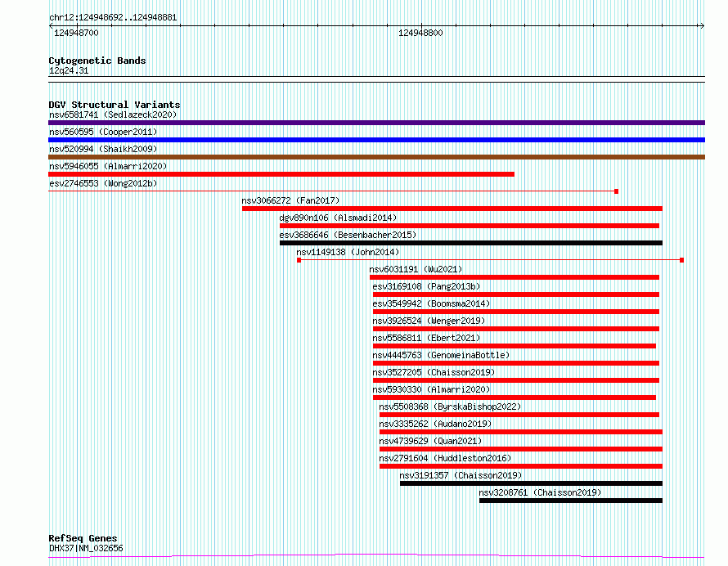Open the RefSeq Genes track title
The height and width of the screenshot is (566, 728).
83,539
